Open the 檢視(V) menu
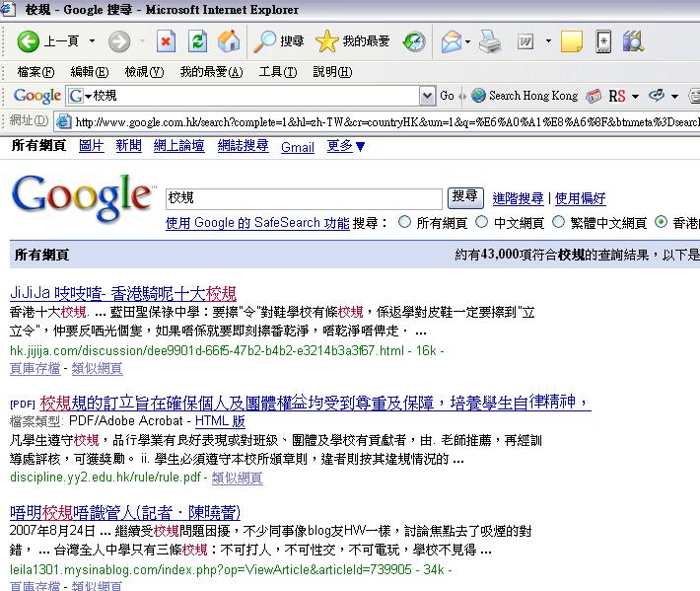700x591 pixels. pos(144,71)
